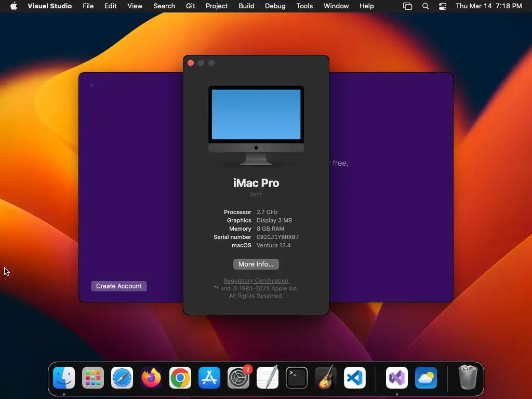The width and height of the screenshot is (532, 399).
Task: Close the purple Visual Studio dialog with X
Action: coord(91,86)
